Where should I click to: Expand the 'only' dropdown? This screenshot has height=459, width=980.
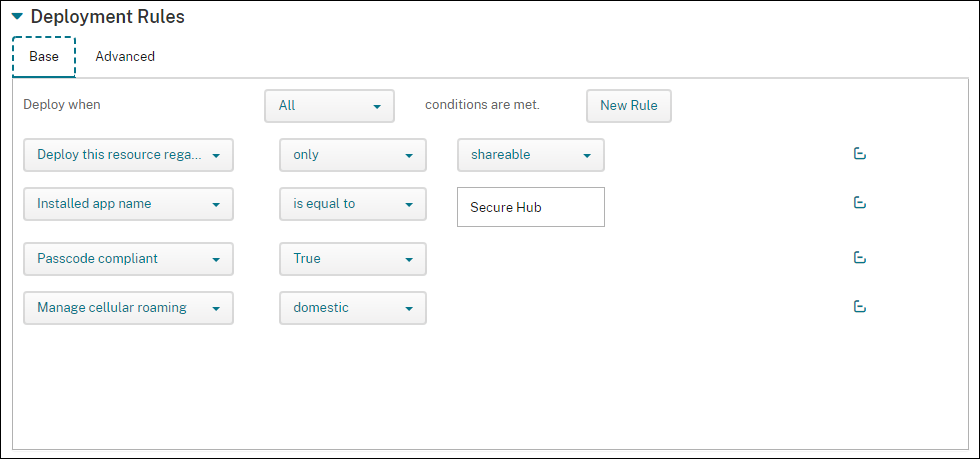click(352, 155)
